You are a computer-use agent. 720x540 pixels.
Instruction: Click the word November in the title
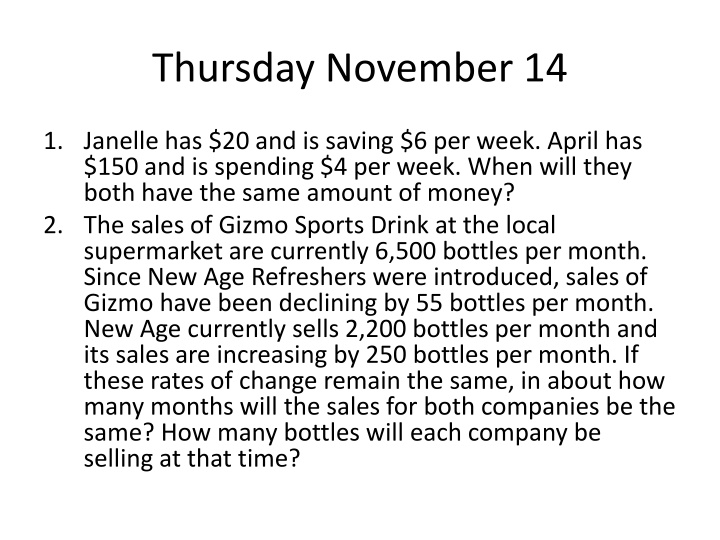coord(419,68)
